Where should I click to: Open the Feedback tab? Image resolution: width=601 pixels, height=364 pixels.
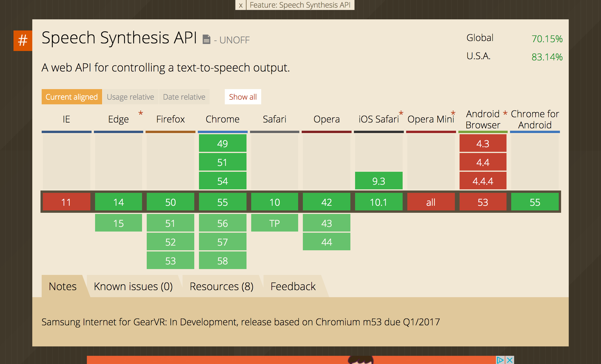293,286
